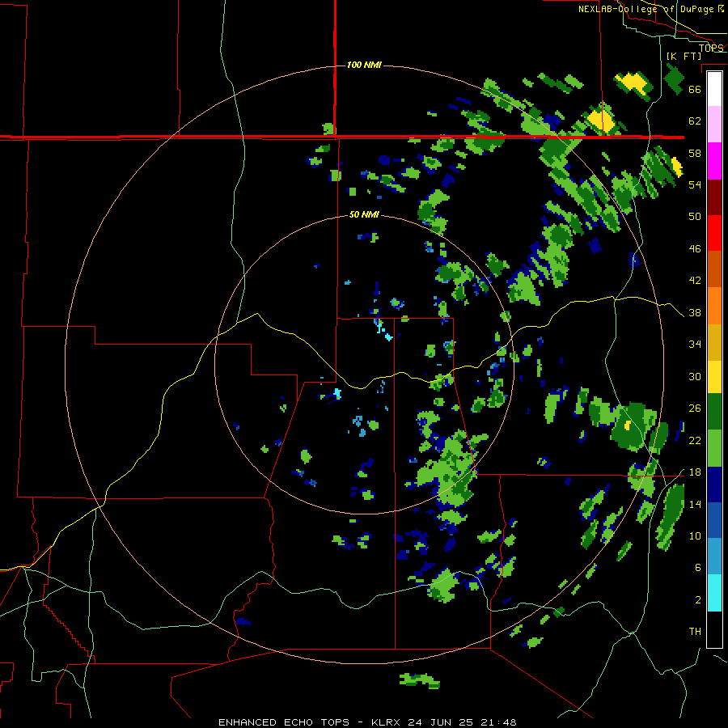Click the 2 value on the scale
Image resolution: width=728 pixels, height=728 pixels.
(x=698, y=599)
